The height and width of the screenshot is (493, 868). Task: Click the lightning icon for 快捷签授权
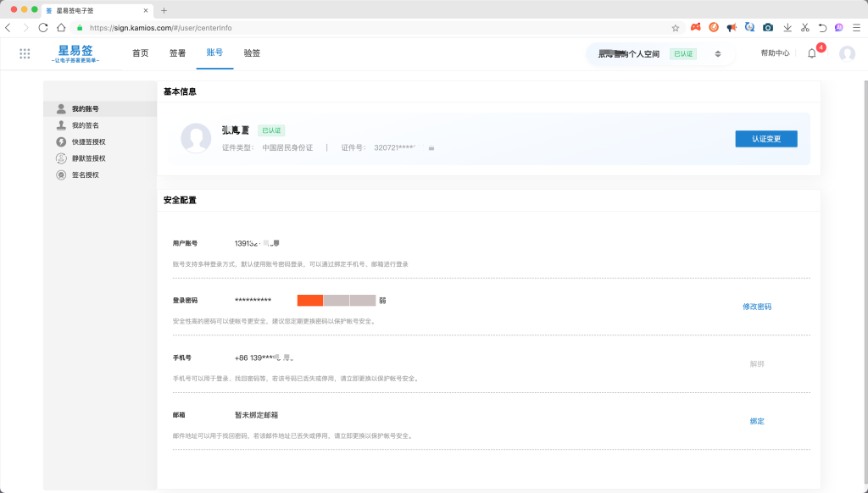click(61, 142)
